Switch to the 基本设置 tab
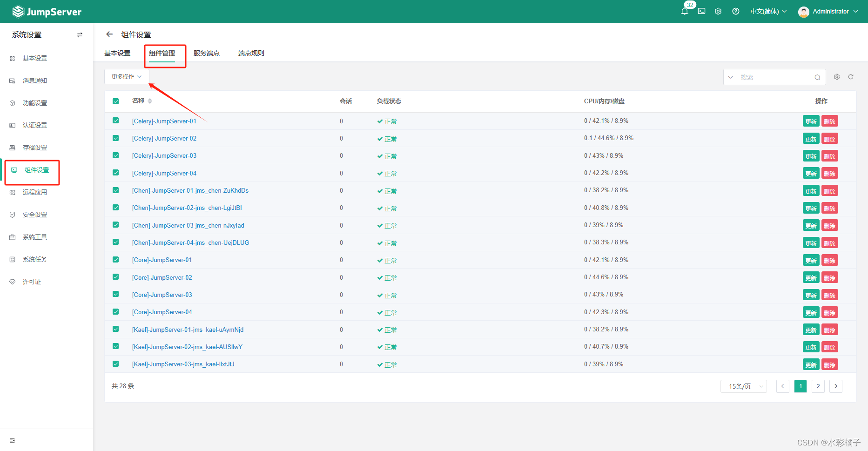Viewport: 868px width, 451px height. pos(117,53)
